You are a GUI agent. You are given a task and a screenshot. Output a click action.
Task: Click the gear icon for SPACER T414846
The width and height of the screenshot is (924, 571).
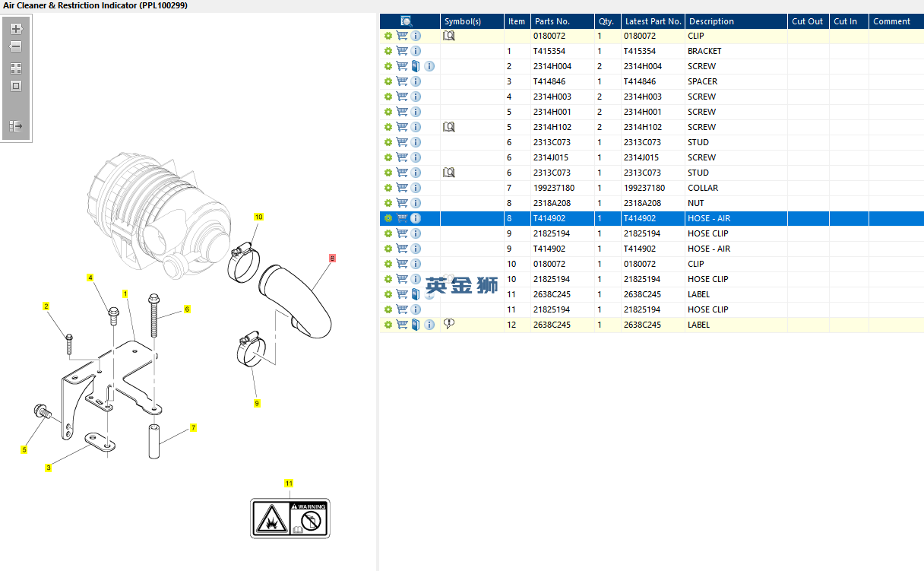coord(388,81)
